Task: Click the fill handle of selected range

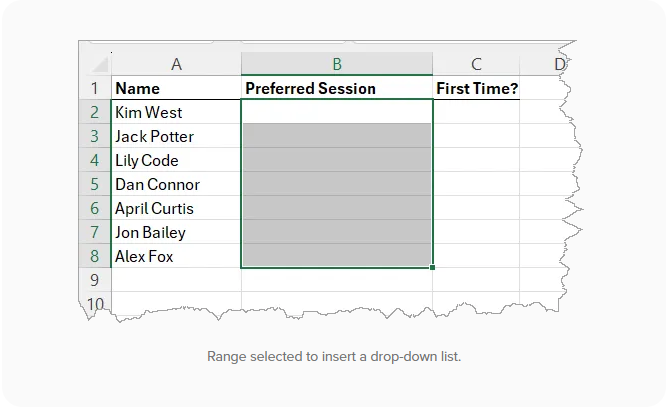Action: 433,268
